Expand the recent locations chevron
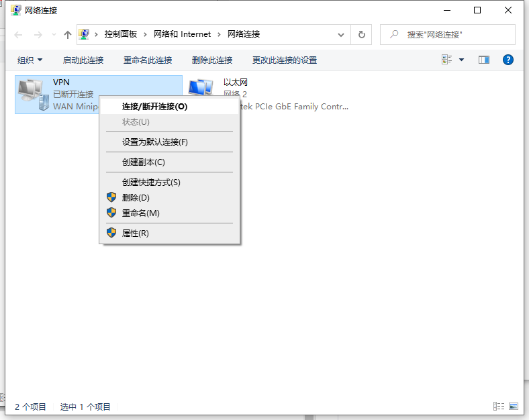The image size is (529, 420). click(x=54, y=35)
